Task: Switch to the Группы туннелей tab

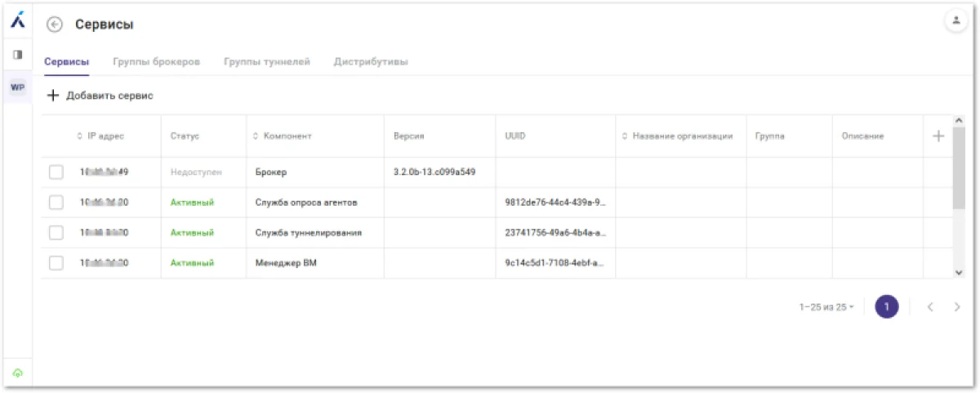Action: [x=267, y=62]
